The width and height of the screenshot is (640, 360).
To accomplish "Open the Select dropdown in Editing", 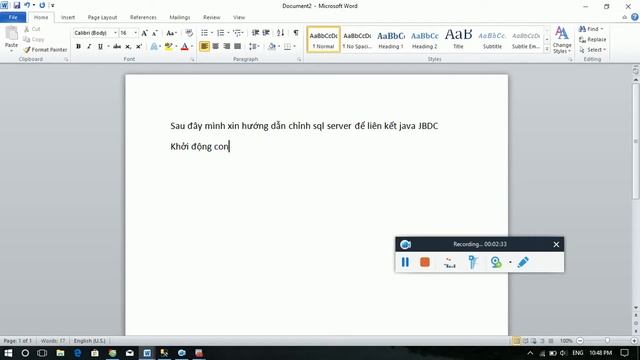I will [593, 50].
